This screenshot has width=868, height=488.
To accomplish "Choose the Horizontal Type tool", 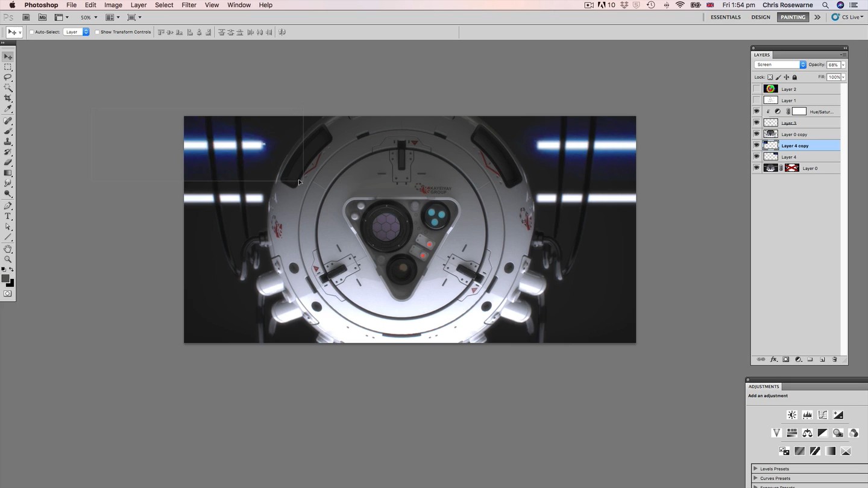I will pos(8,216).
